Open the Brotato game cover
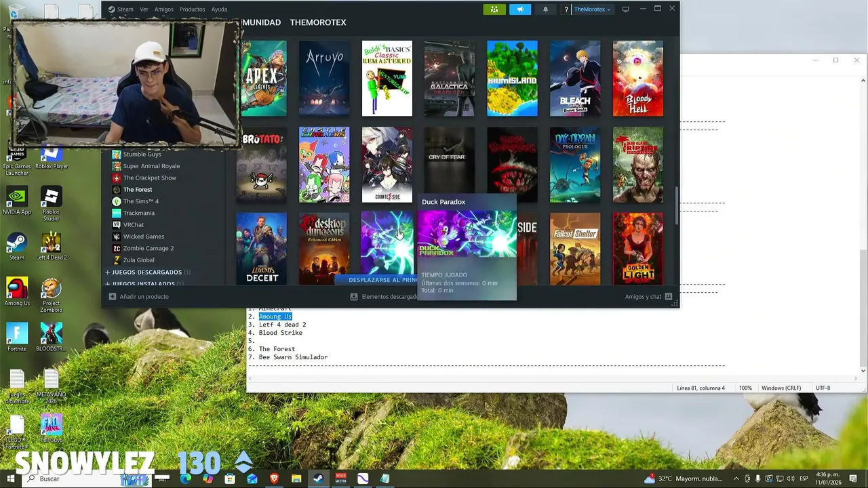868x488 pixels. tap(262, 165)
